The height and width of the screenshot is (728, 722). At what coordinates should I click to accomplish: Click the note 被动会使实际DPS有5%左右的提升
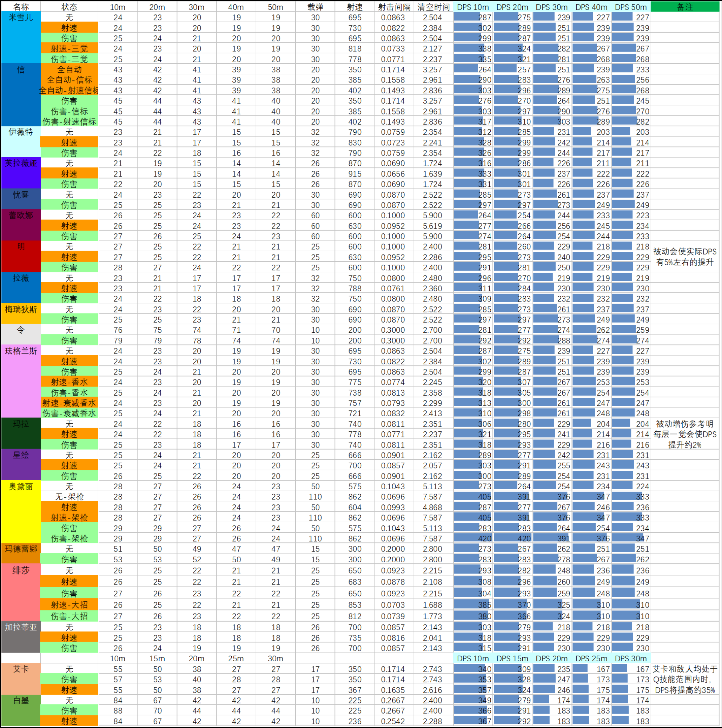(x=685, y=257)
